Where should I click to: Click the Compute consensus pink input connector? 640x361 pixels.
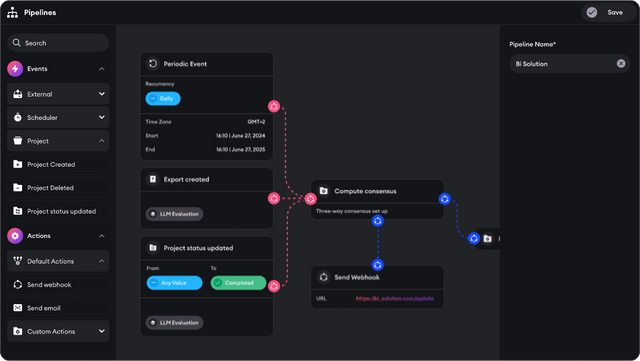[x=311, y=199]
